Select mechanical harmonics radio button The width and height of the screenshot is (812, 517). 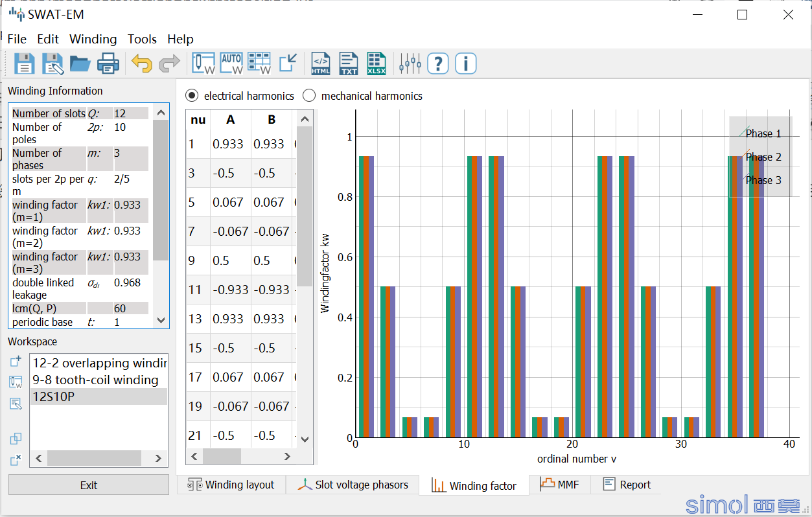309,96
